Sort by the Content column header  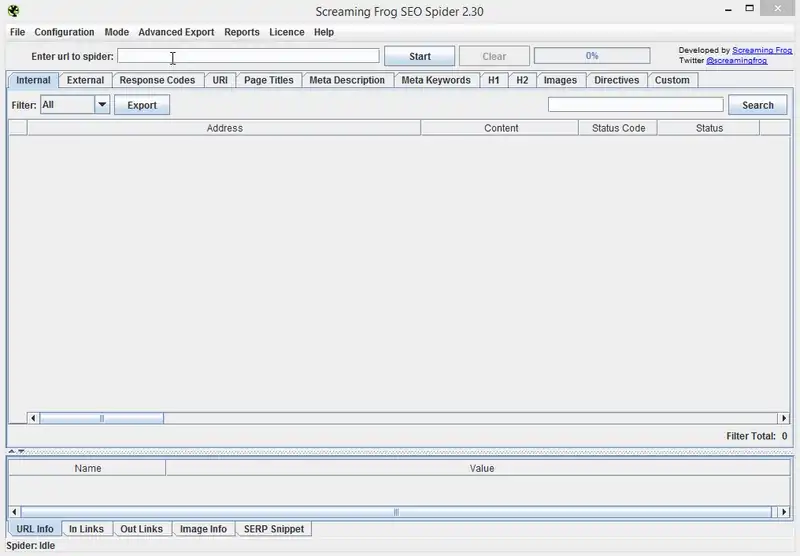501,128
